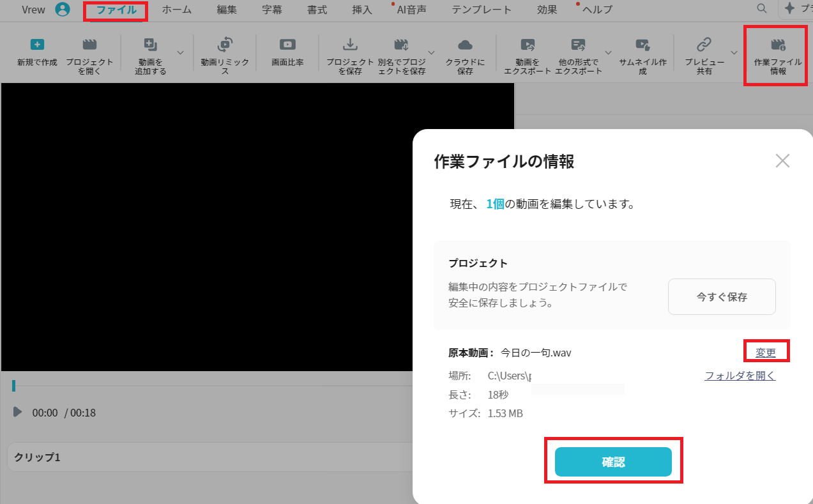Open the 字幕 tab
This screenshot has height=504, width=813.
coord(272,10)
